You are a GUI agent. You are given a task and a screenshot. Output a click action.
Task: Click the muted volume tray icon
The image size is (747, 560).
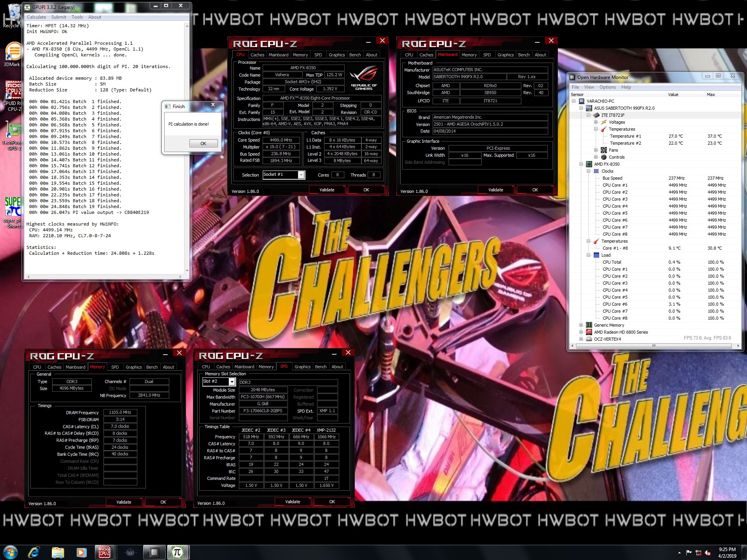coord(708,553)
